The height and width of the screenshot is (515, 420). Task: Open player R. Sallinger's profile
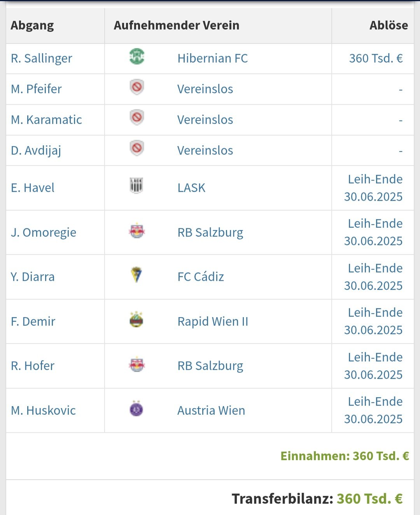(42, 58)
